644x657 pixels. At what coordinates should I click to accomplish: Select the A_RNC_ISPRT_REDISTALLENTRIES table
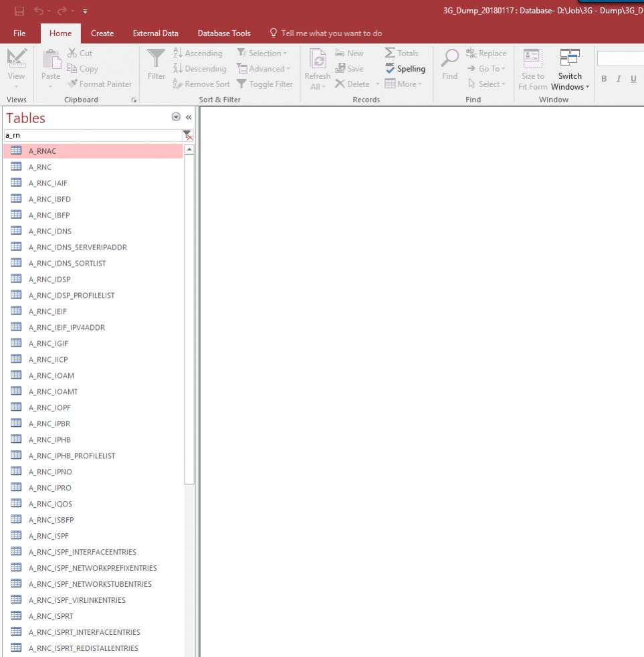click(93, 648)
